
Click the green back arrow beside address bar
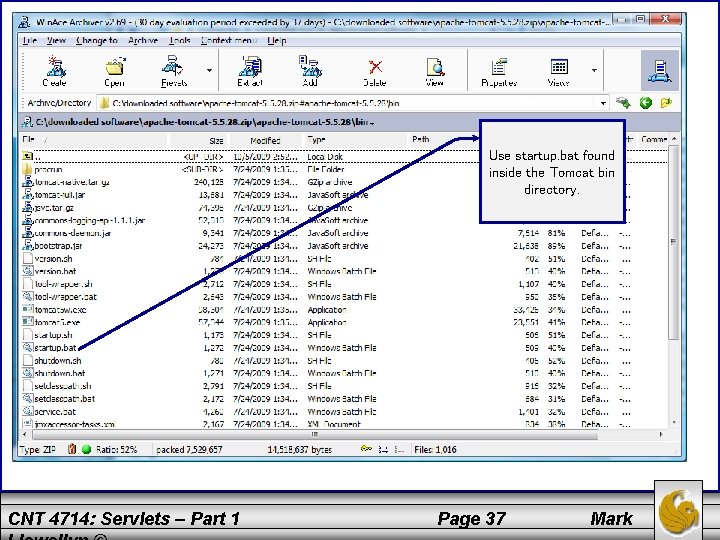click(x=646, y=103)
